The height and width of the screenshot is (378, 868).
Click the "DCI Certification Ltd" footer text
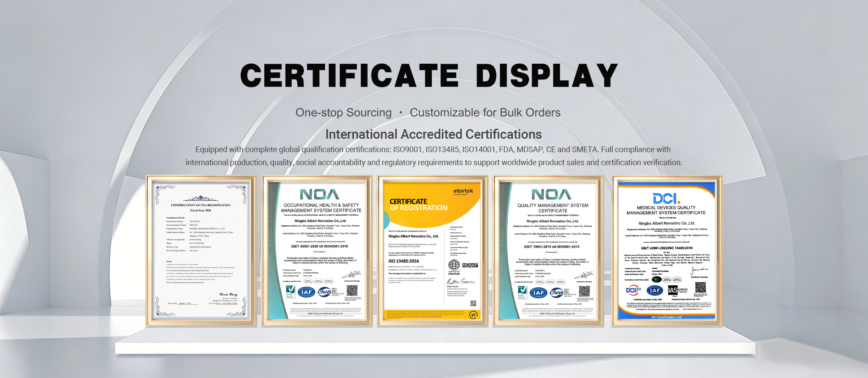click(666, 317)
